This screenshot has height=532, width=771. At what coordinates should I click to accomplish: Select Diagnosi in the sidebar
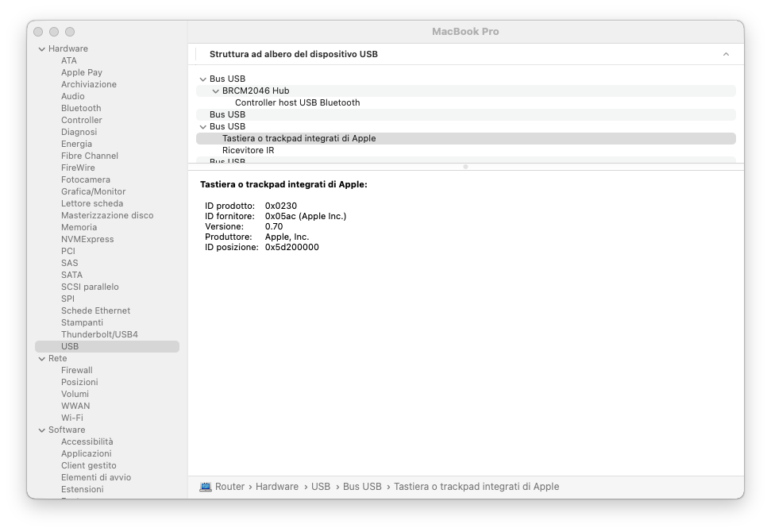[x=79, y=132]
